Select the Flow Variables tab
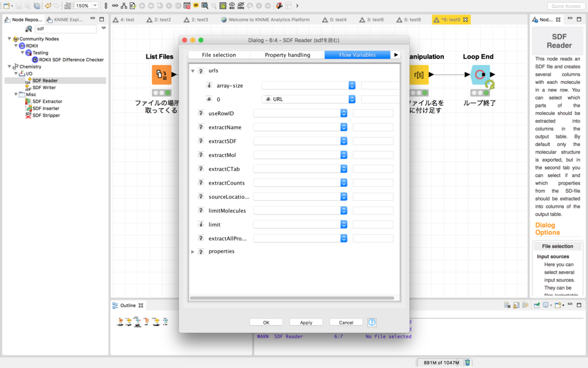Image resolution: width=588 pixels, height=368 pixels. click(x=357, y=55)
